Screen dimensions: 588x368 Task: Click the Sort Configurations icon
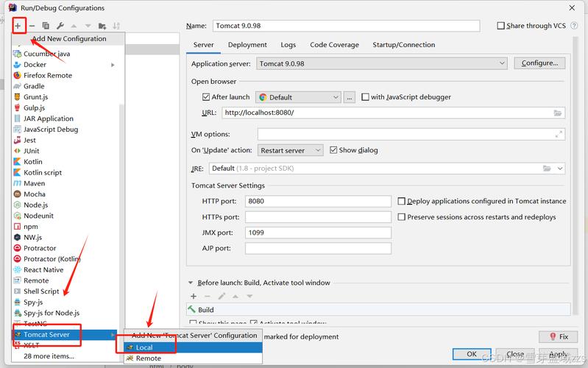(116, 26)
